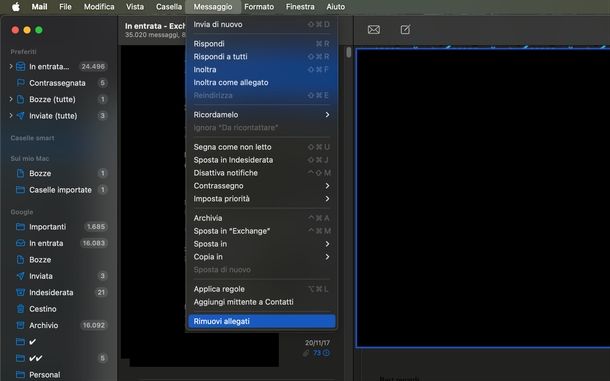Viewport: 610px width, 381px height.
Task: Click the archive box icon beside Archivio
Action: 21,325
